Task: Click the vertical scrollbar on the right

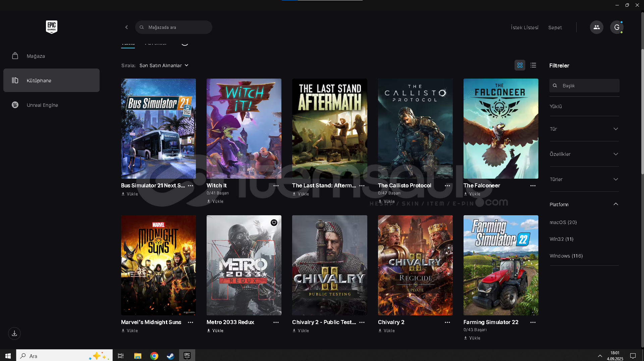Action: pos(642,111)
